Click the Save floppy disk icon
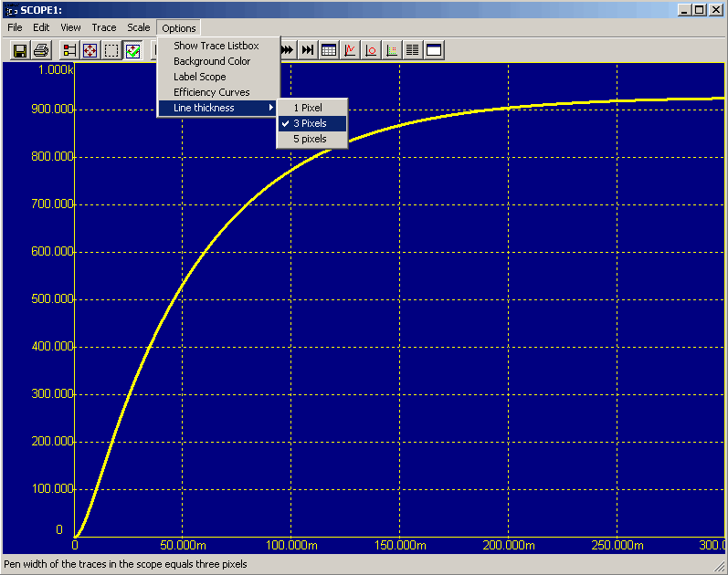This screenshot has width=728, height=575. (20, 50)
